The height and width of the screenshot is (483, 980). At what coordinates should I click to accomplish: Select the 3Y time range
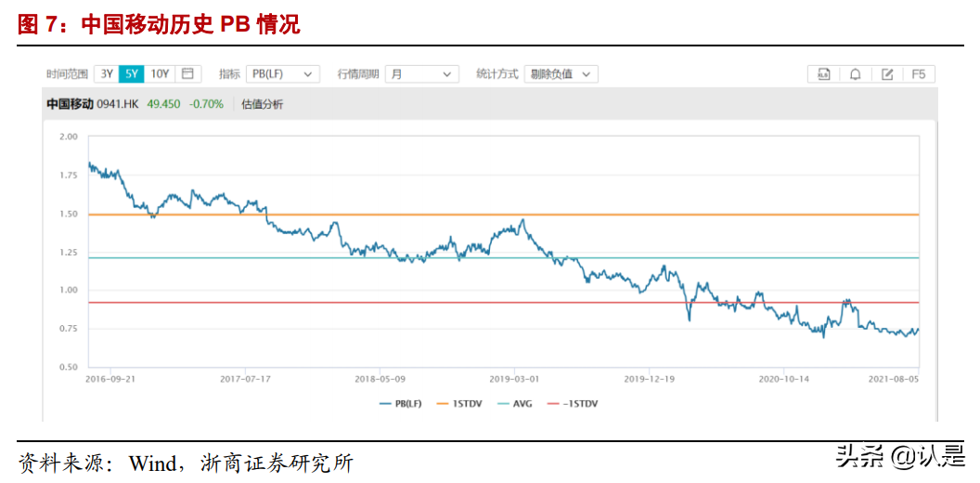point(106,73)
